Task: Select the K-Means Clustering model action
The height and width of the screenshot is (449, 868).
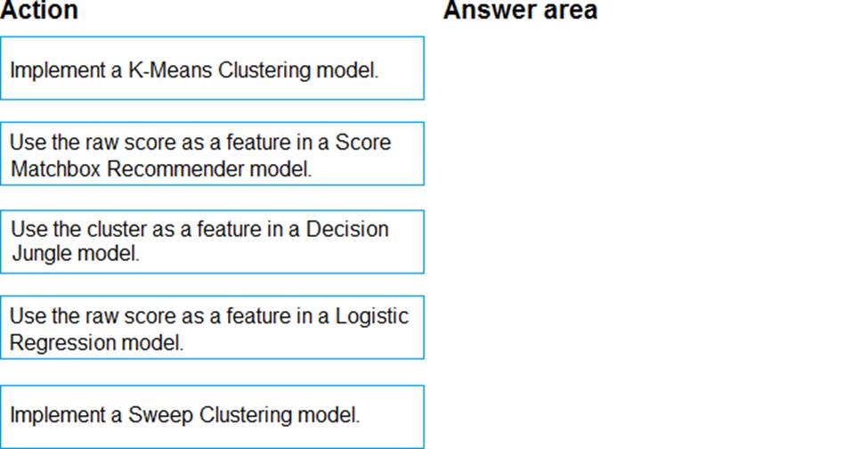Action: click(212, 69)
